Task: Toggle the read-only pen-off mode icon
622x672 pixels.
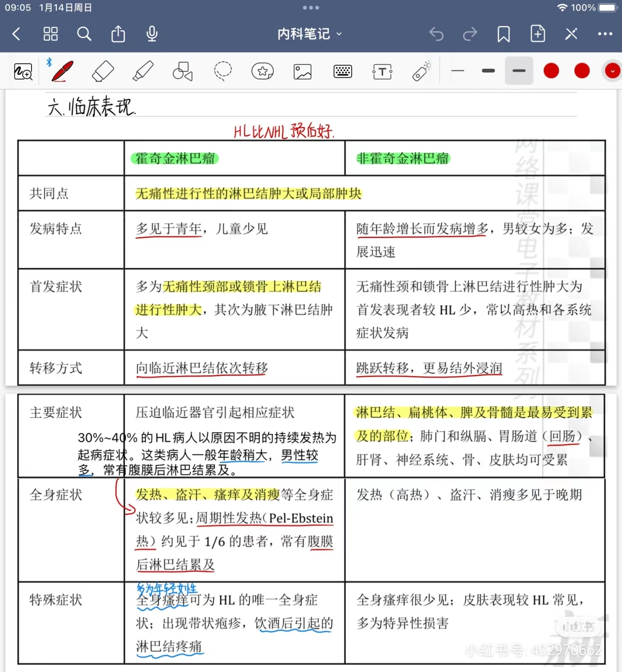Action: click(571, 34)
